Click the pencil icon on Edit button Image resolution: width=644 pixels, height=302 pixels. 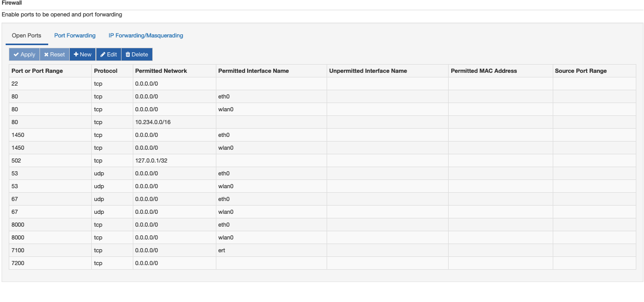[x=103, y=54]
